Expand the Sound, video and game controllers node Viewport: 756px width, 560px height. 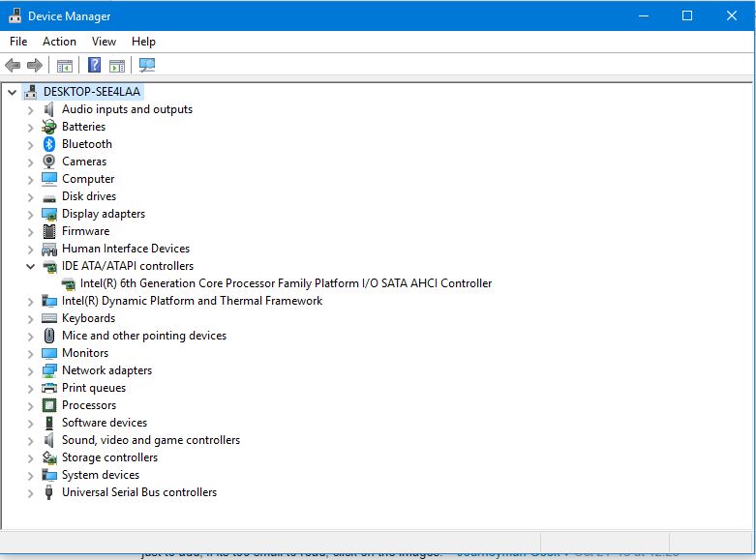click(x=30, y=441)
